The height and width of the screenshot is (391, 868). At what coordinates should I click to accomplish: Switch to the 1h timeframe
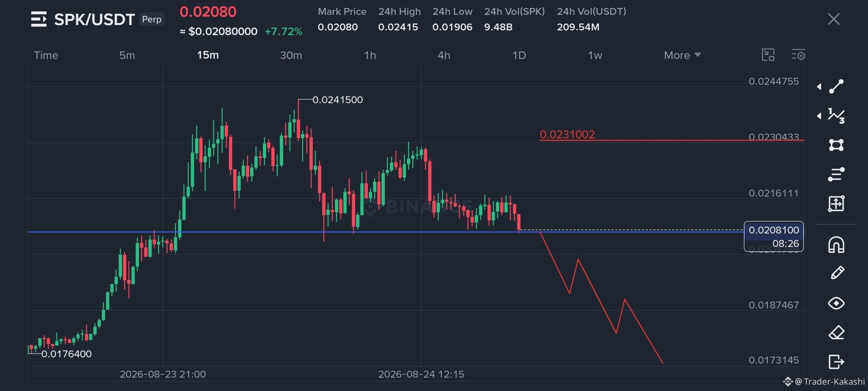pos(370,55)
